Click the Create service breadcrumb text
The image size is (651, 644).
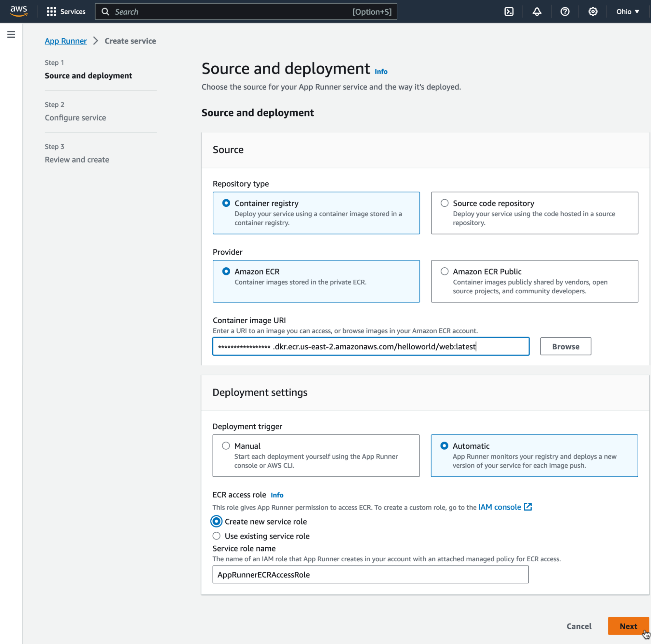[x=130, y=41]
